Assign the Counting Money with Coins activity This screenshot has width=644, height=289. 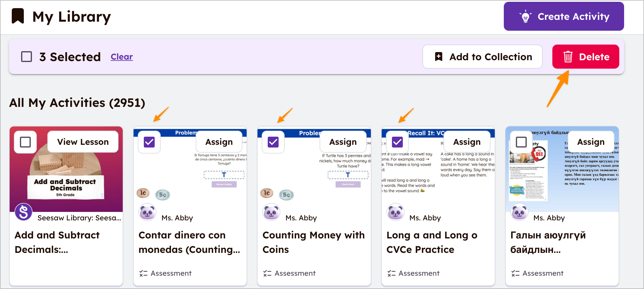click(x=343, y=142)
